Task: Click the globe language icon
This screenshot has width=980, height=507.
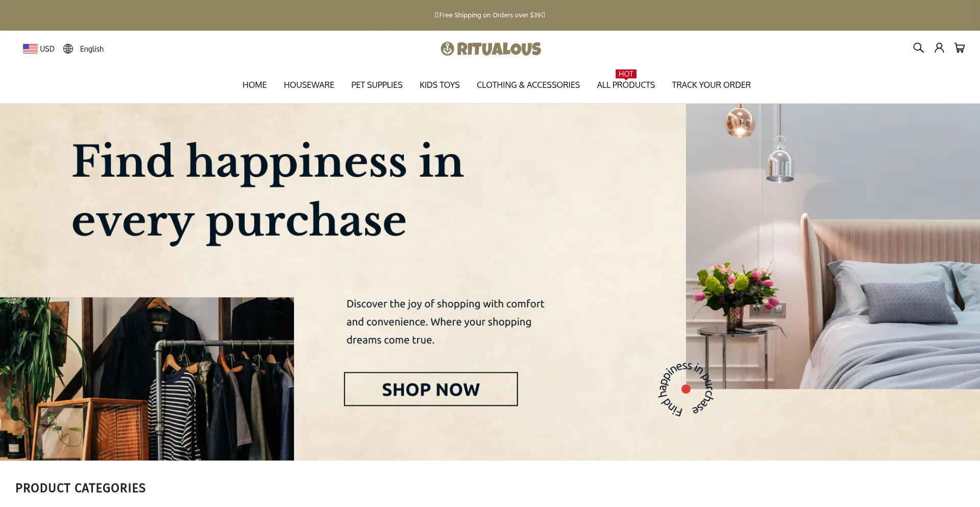Action: (x=68, y=49)
